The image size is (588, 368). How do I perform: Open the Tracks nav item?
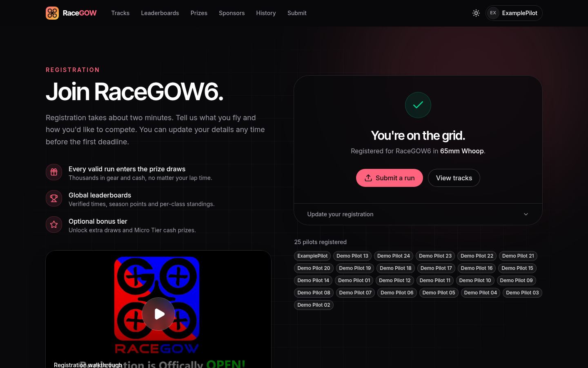pyautogui.click(x=120, y=13)
